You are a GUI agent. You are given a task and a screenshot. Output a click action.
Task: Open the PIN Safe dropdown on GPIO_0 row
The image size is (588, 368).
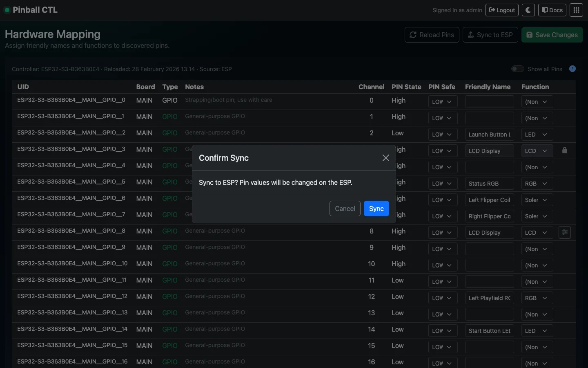442,101
